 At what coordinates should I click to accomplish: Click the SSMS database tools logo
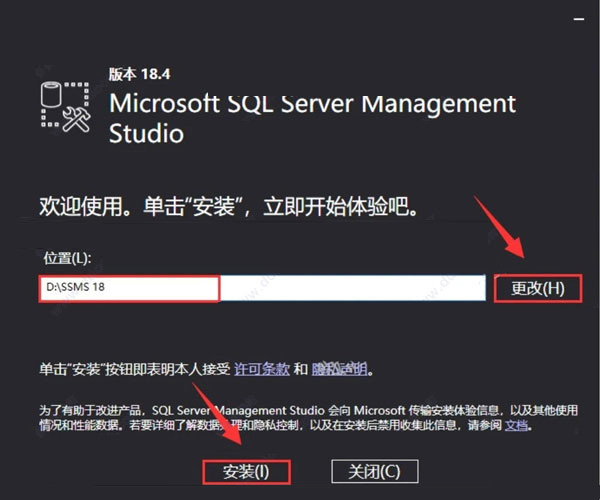click(x=65, y=107)
